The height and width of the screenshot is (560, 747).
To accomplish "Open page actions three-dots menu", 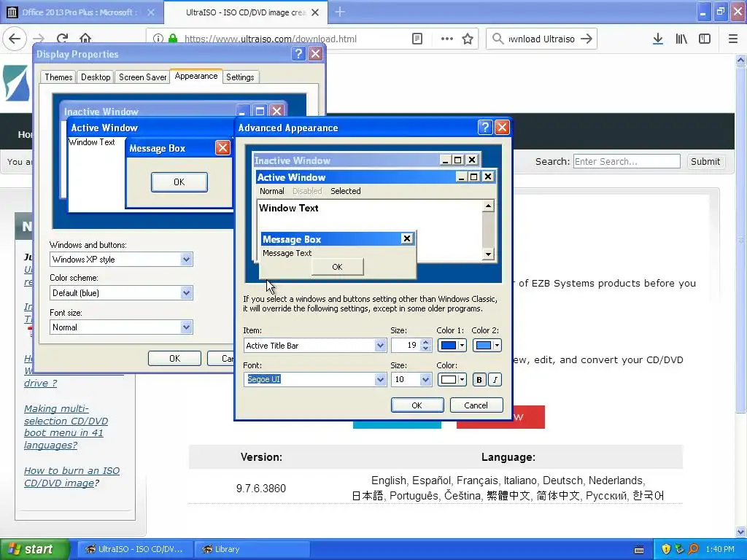I will click(x=447, y=39).
